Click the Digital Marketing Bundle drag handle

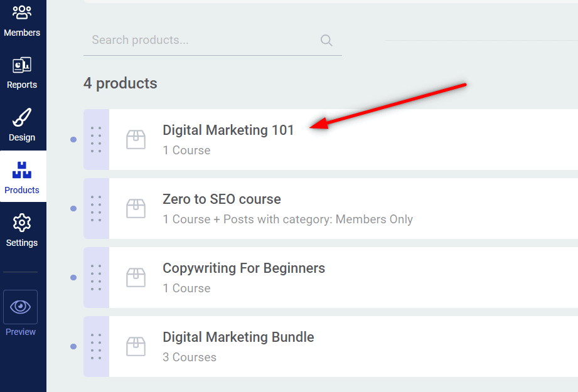(96, 346)
